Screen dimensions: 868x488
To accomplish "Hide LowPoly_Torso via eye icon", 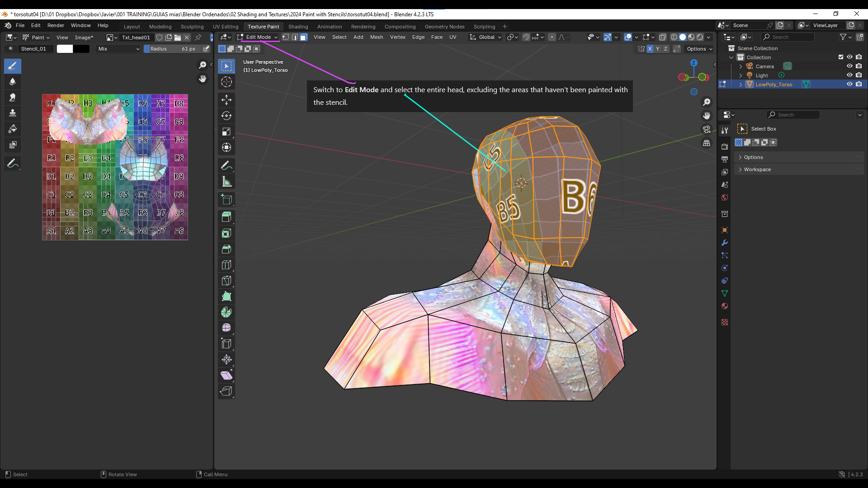I will [849, 84].
